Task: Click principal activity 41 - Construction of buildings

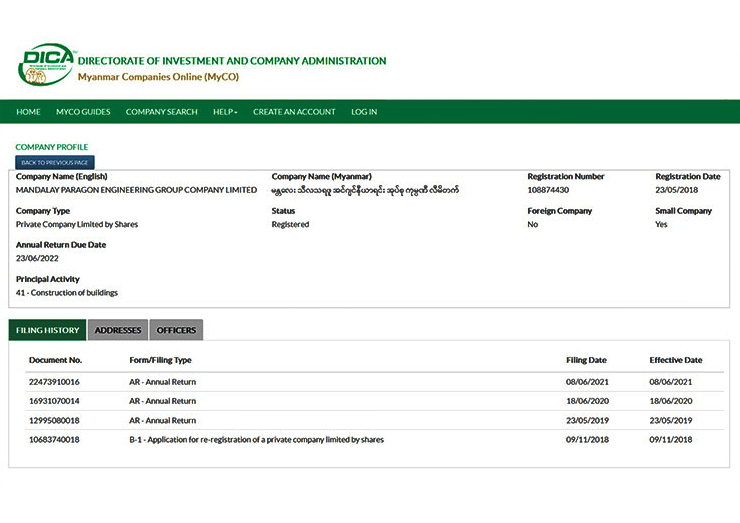Action: [x=67, y=293]
